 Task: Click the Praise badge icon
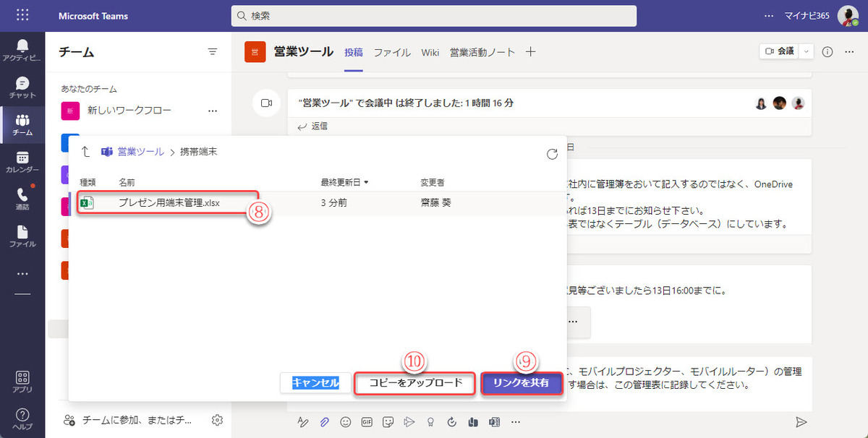pyautogui.click(x=431, y=422)
